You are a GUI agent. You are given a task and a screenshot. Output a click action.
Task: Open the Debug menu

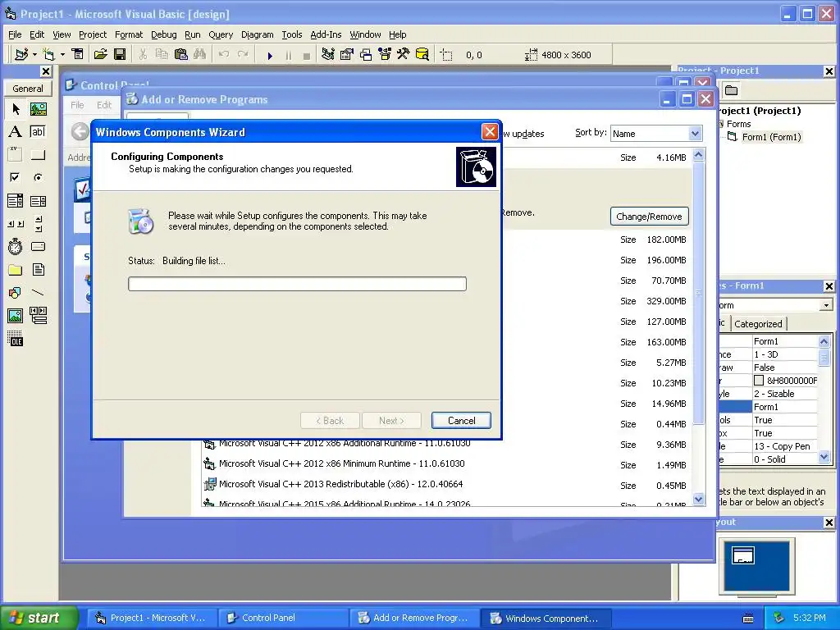coord(164,34)
